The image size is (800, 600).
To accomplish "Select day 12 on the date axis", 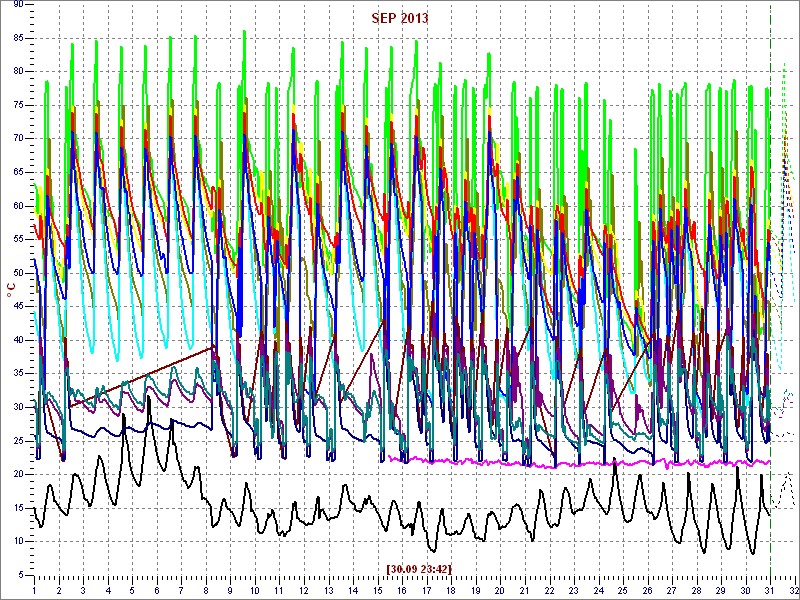I will (x=304, y=590).
